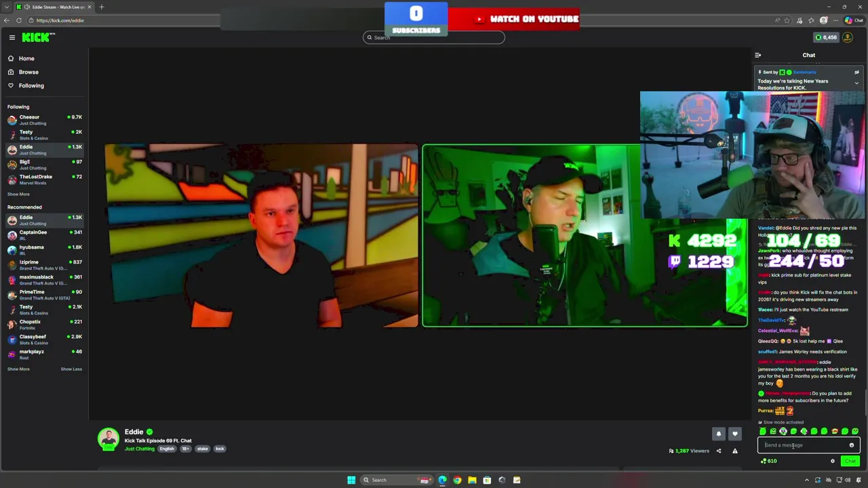Refresh the browser page

click(19, 20)
